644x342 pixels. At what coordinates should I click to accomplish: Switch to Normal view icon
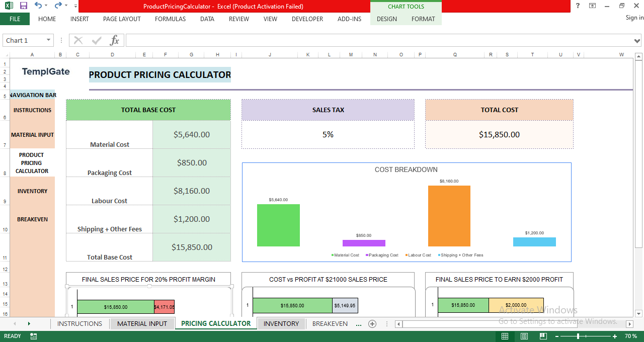pyautogui.click(x=505, y=336)
